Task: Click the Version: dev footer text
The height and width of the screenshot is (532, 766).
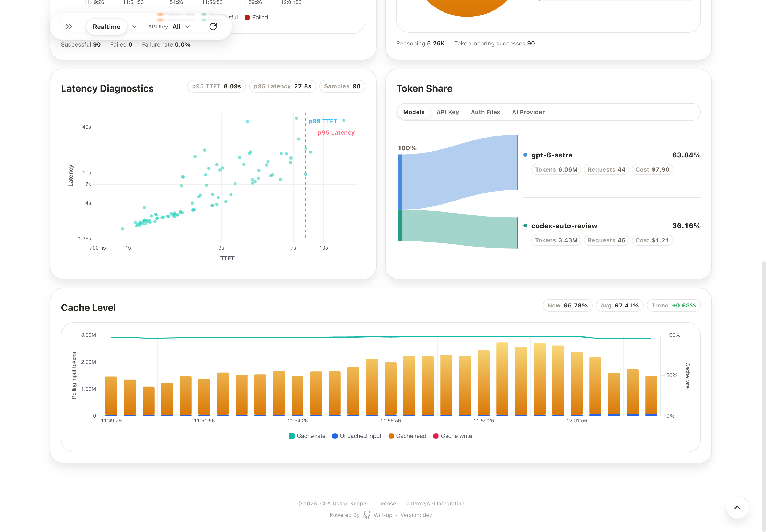Action: click(x=416, y=515)
